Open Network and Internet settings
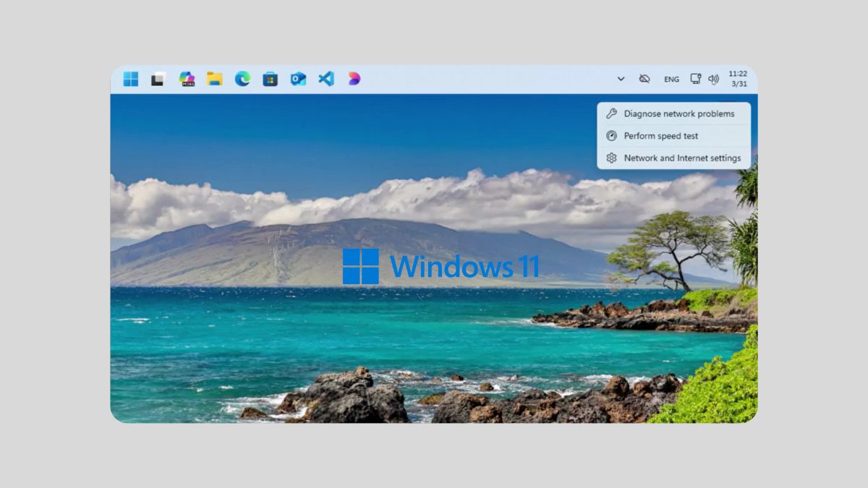 pos(682,158)
